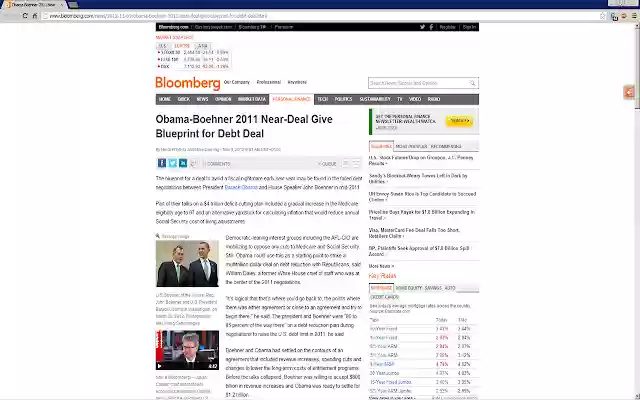The width and height of the screenshot is (640, 400).
Task: Select Home Equity rates tab
Action: pyautogui.click(x=409, y=288)
